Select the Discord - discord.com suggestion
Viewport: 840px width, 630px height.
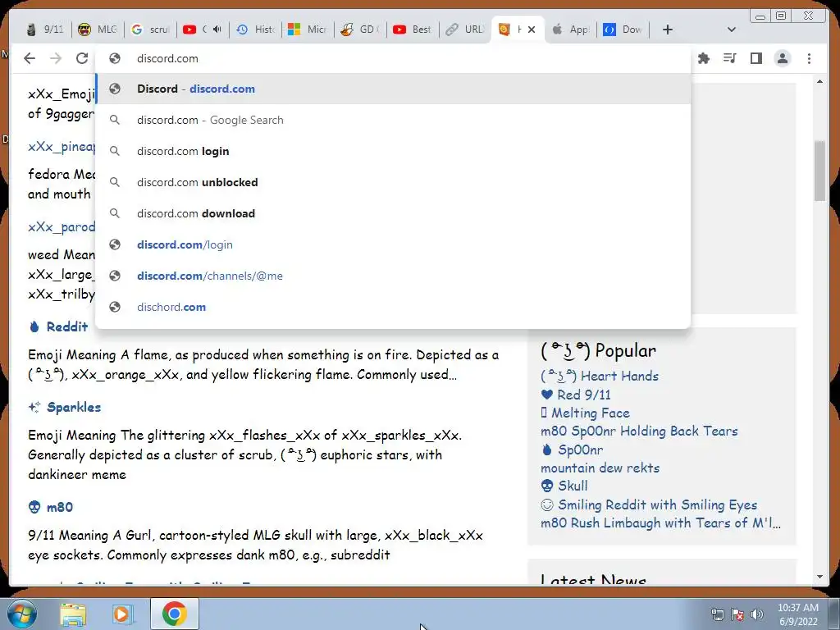(393, 89)
